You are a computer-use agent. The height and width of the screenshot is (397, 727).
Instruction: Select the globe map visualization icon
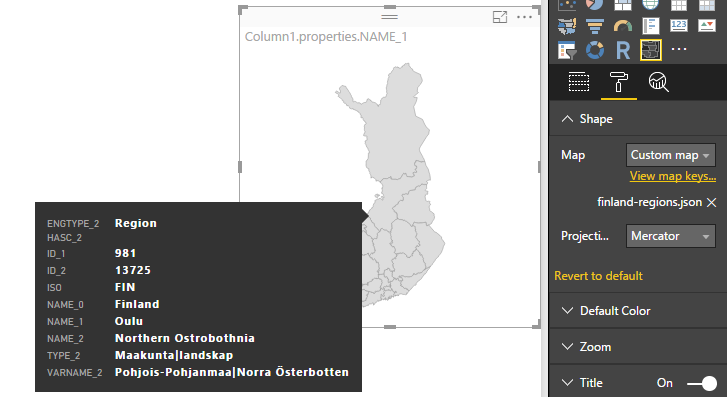coord(650,5)
